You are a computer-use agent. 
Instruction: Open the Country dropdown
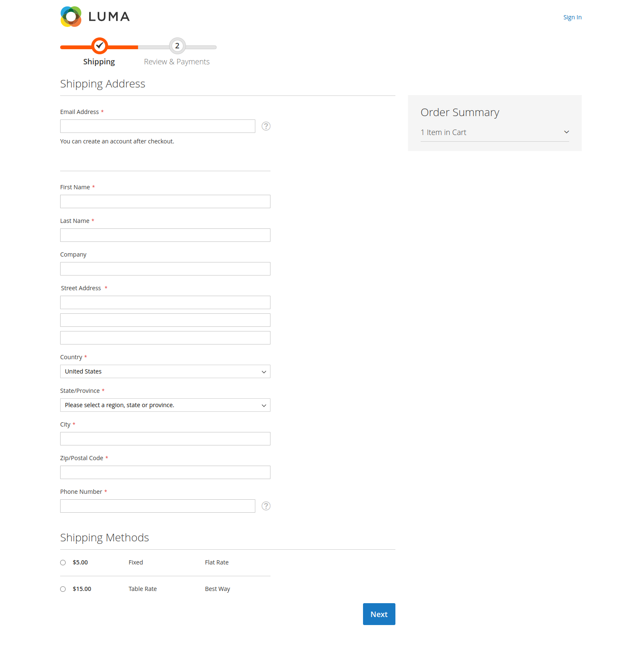point(165,371)
